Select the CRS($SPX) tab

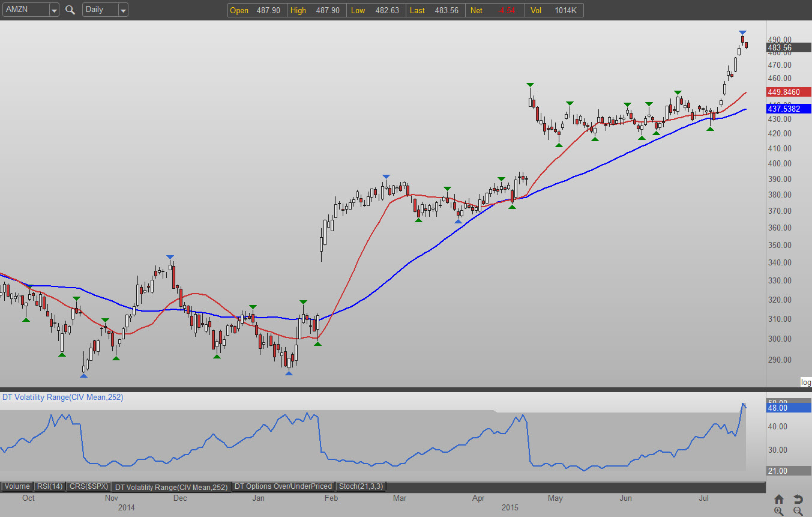pyautogui.click(x=88, y=486)
